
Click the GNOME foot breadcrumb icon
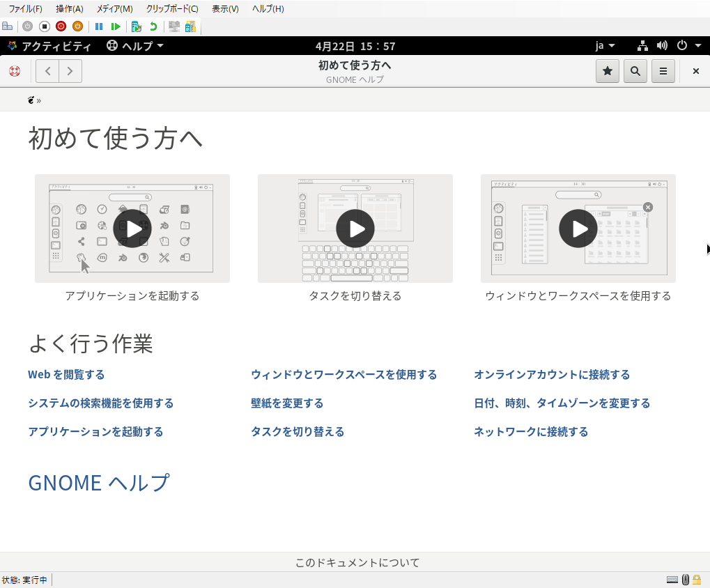click(31, 100)
